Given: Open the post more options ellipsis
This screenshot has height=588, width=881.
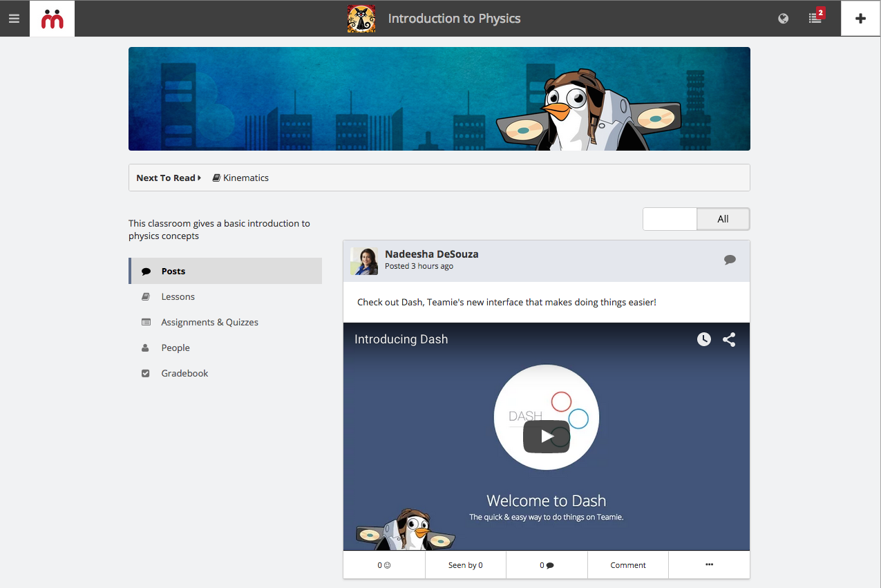Looking at the screenshot, I should pyautogui.click(x=709, y=565).
